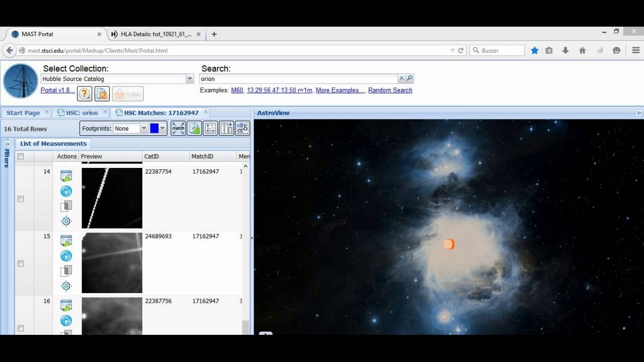Click the orange marker in AstroView

449,244
